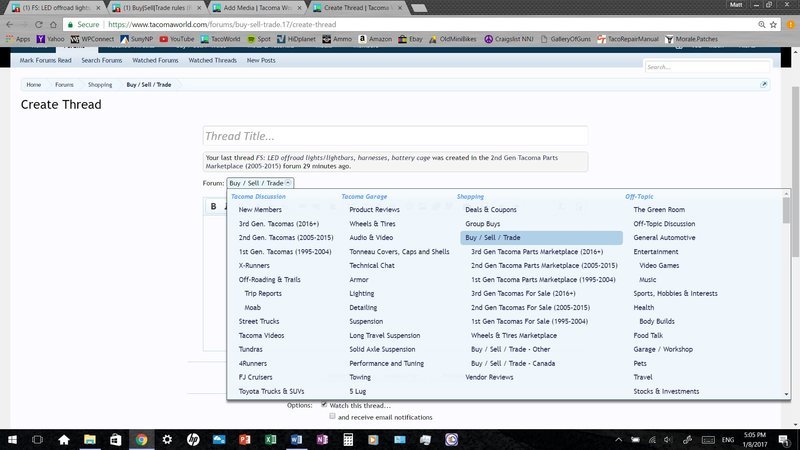The height and width of the screenshot is (450, 800).
Task: Go to Home breadcrumb
Action: 34,85
